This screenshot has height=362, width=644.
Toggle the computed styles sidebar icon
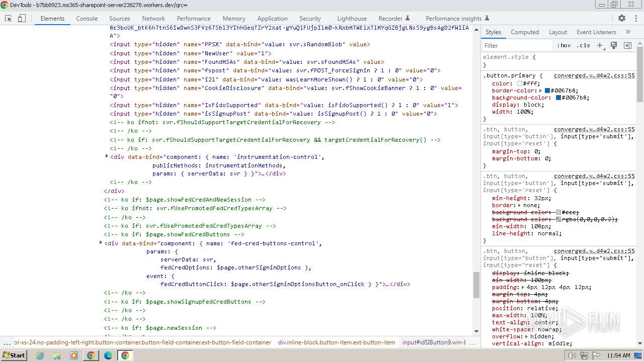(x=627, y=45)
